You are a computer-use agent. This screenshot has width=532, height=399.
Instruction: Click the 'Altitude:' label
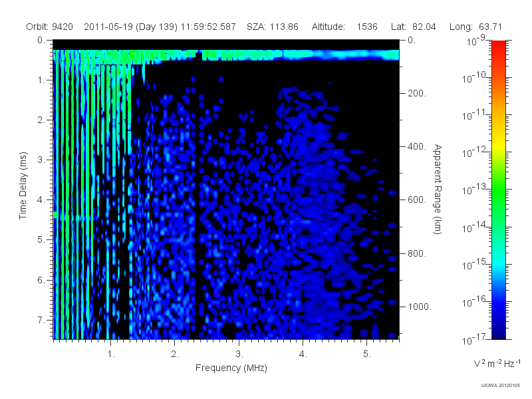pyautogui.click(x=329, y=27)
